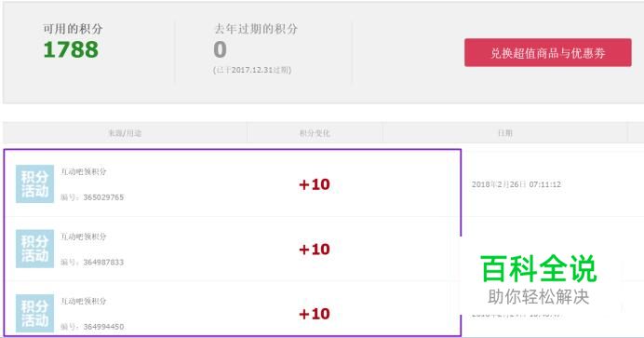Click the 互动吧领积分 text in the first row
Screen dimensions: 644x338
pos(84,171)
